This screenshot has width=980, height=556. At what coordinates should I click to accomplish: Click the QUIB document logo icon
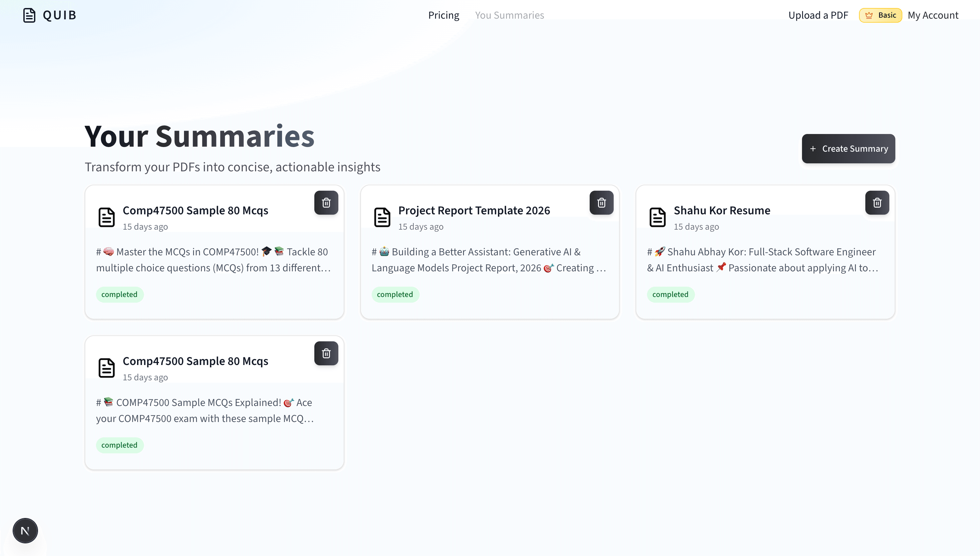tap(29, 15)
